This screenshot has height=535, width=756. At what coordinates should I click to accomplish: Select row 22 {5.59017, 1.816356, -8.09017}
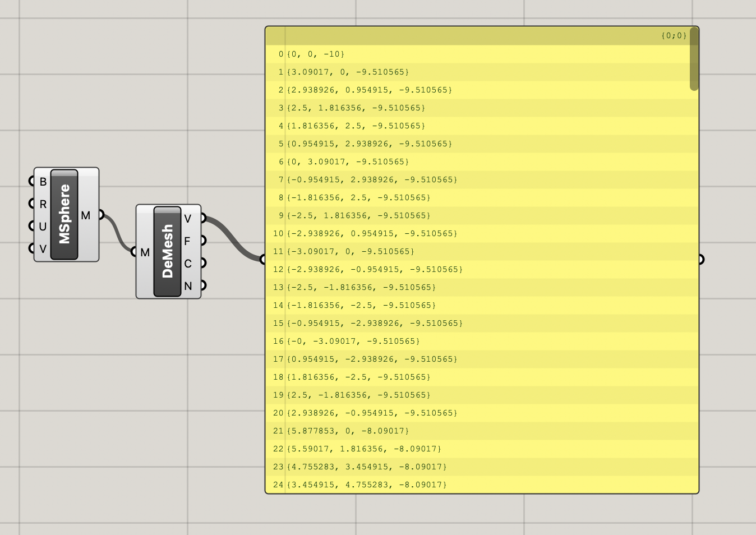pyautogui.click(x=365, y=449)
